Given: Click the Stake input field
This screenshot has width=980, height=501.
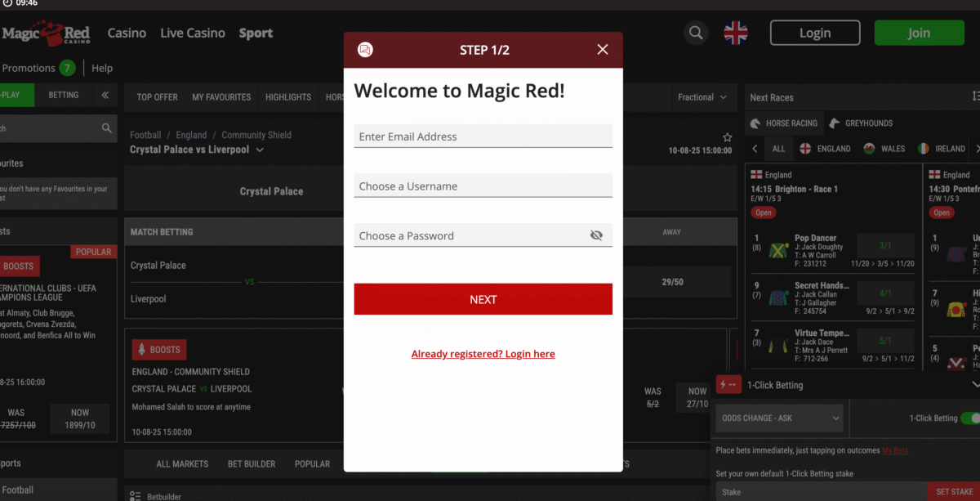Looking at the screenshot, I should pos(821,492).
